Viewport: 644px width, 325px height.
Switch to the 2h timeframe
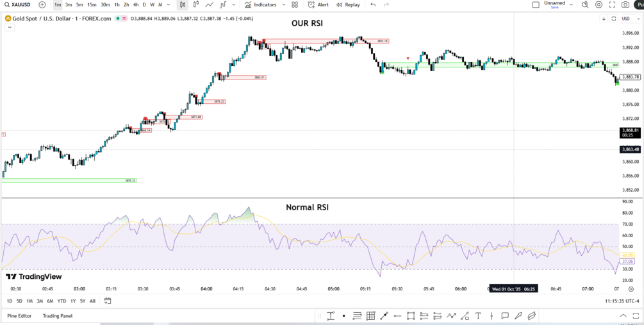tap(126, 5)
